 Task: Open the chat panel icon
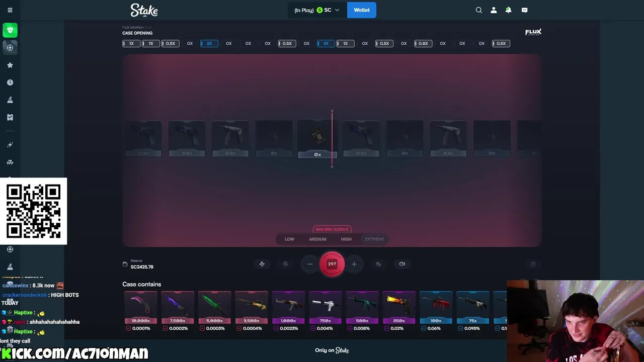(524, 10)
